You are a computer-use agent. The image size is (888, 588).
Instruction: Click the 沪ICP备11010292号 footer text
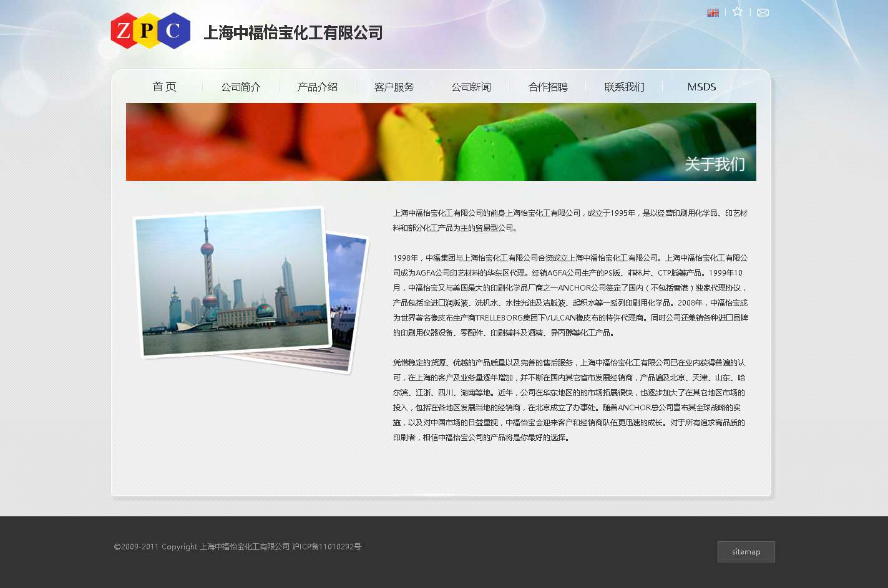coord(327,547)
